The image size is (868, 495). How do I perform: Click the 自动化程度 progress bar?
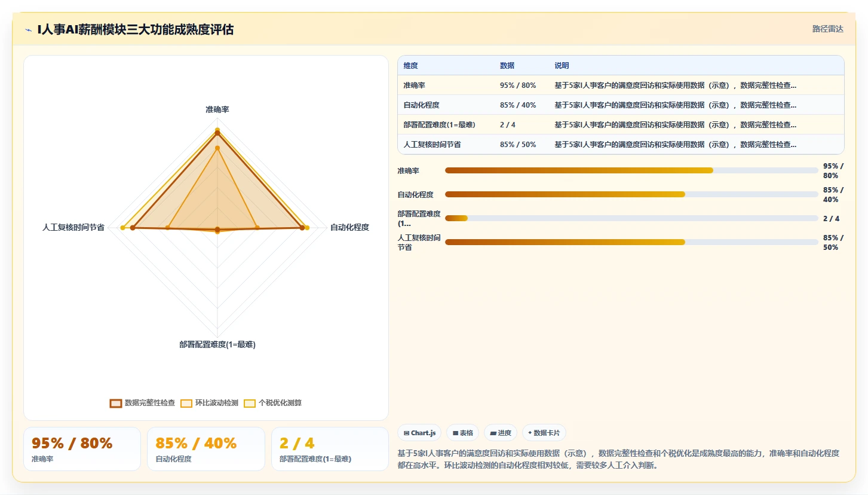click(631, 194)
